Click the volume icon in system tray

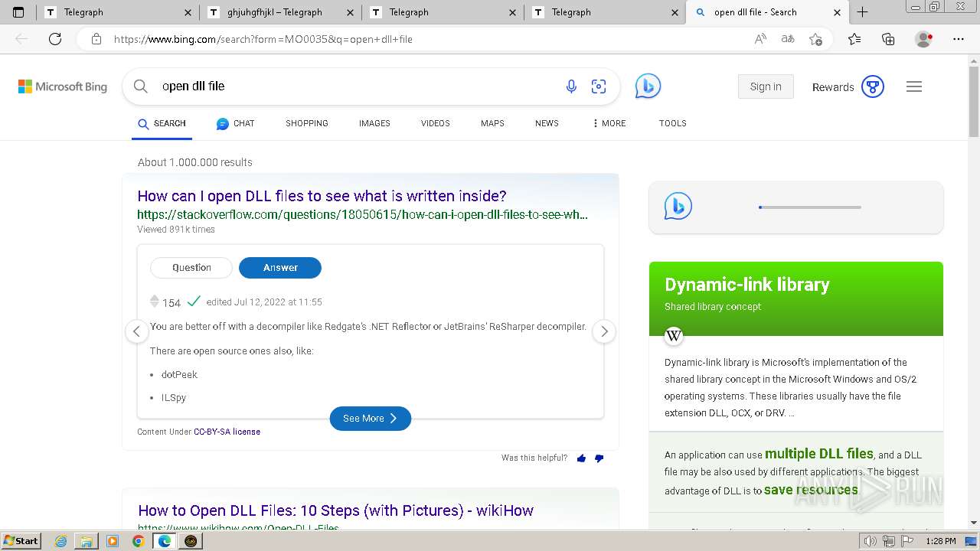(871, 541)
